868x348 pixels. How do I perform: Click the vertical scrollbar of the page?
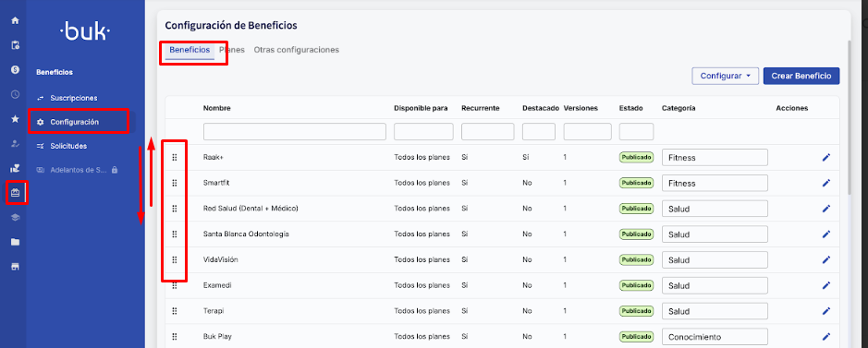(x=850, y=116)
